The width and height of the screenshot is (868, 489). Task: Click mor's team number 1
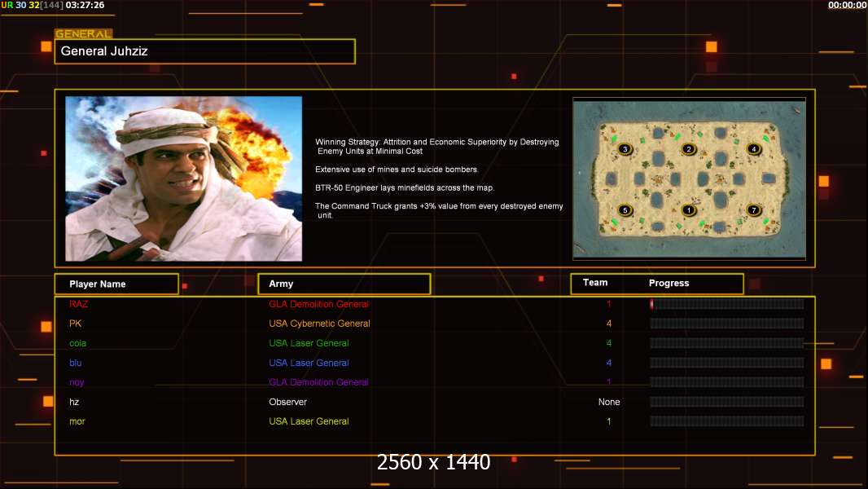pos(609,421)
